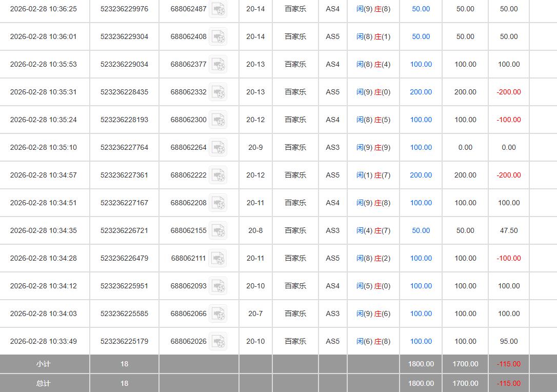Viewport: 557px width, 392px height.
Task: Play the video replay for round 688062377
Action: (x=218, y=65)
